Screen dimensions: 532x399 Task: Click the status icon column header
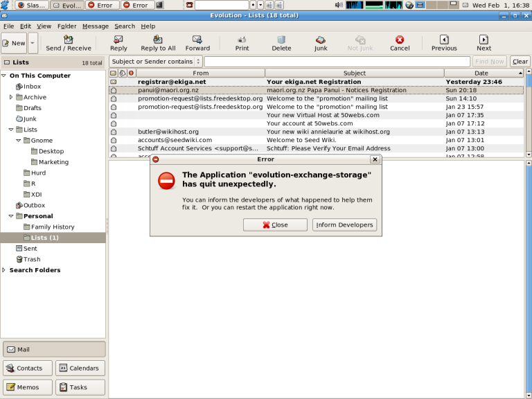(x=114, y=73)
